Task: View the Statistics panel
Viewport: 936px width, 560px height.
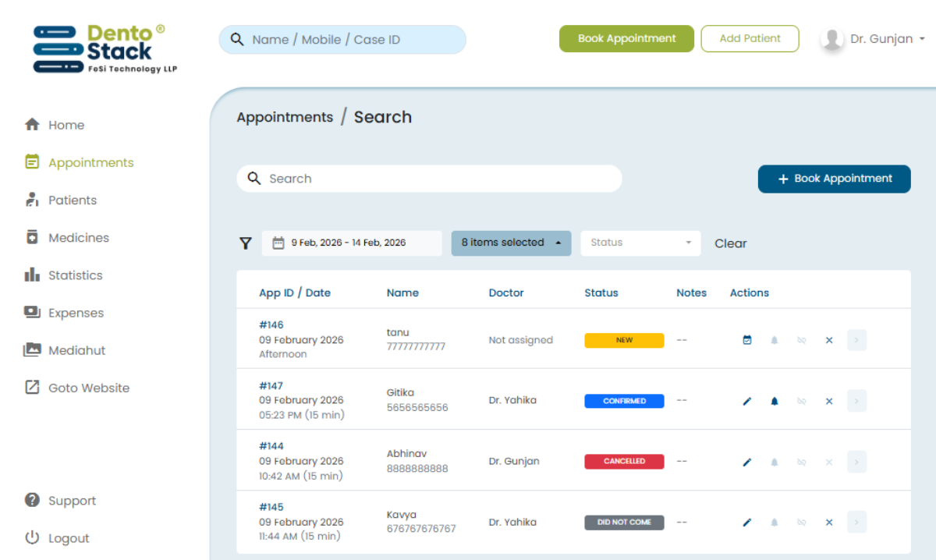Action: pyautogui.click(x=78, y=275)
